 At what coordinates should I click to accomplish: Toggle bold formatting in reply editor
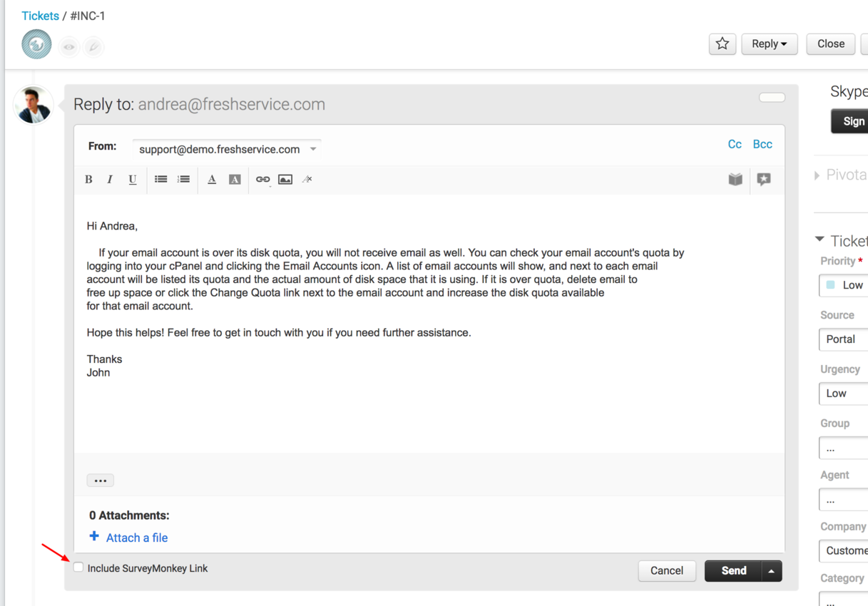point(88,180)
